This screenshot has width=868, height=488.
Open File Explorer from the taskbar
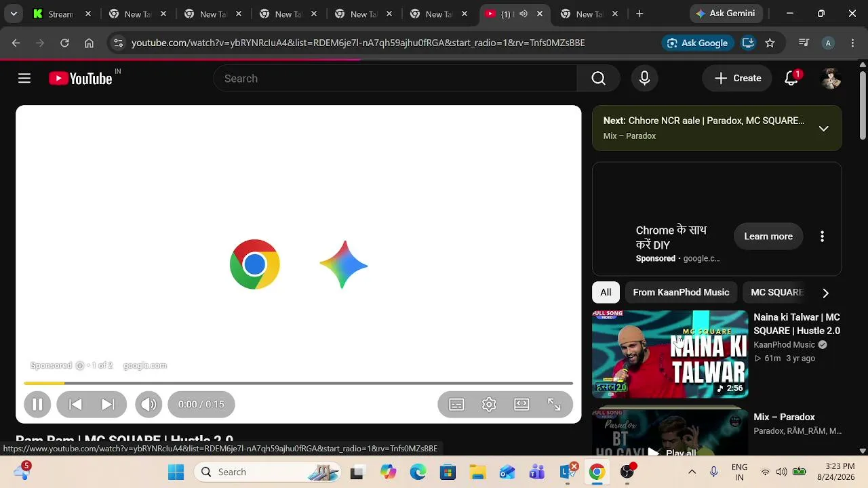coord(477,472)
